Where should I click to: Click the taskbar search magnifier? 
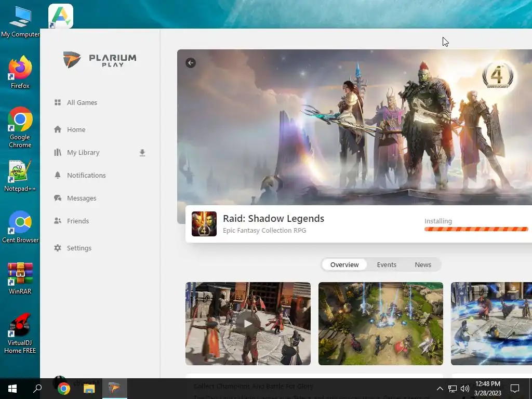tap(37, 389)
